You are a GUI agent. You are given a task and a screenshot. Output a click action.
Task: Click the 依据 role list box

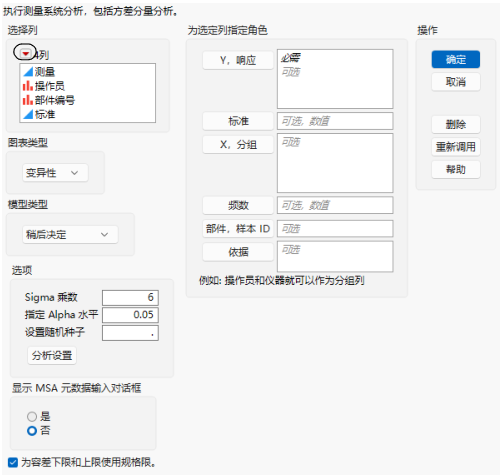point(335,256)
